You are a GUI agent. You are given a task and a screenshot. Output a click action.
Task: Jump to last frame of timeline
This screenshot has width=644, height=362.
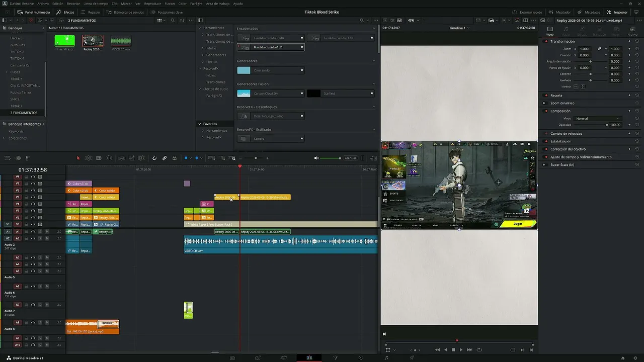(469, 350)
